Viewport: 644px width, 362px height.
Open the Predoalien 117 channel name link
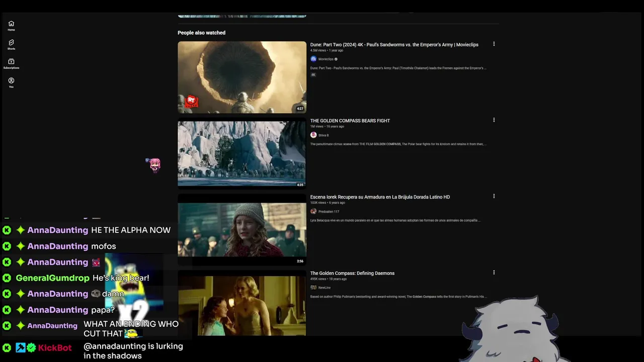coord(329,212)
